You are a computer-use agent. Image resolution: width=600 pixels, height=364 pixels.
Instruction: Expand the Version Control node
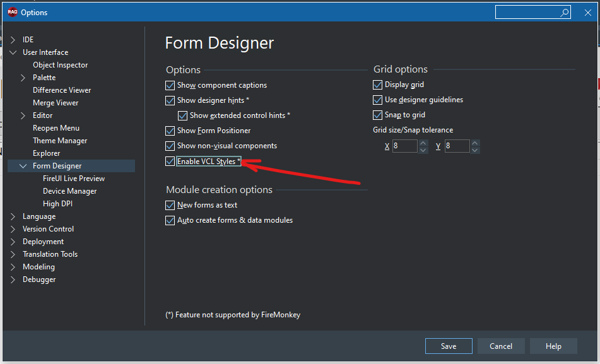tap(13, 229)
